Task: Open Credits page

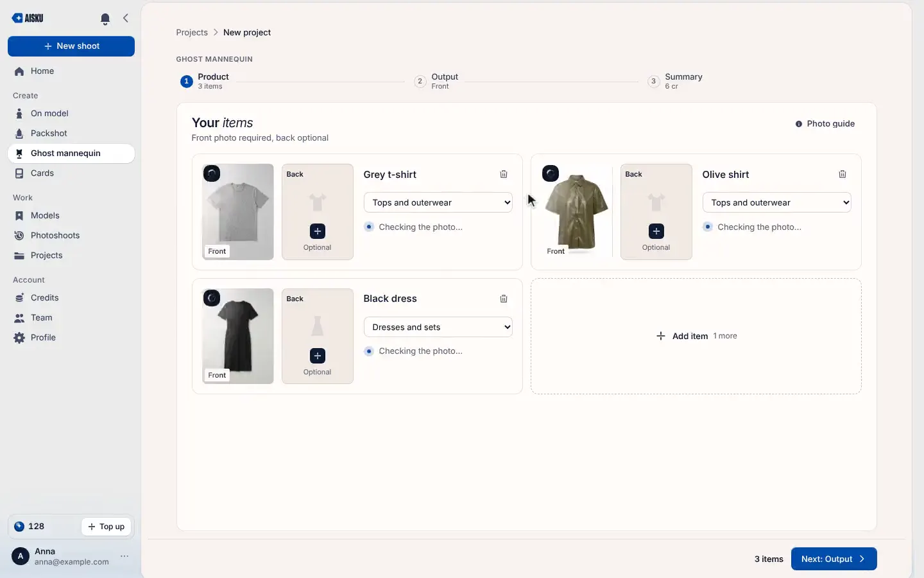Action: click(x=71, y=298)
